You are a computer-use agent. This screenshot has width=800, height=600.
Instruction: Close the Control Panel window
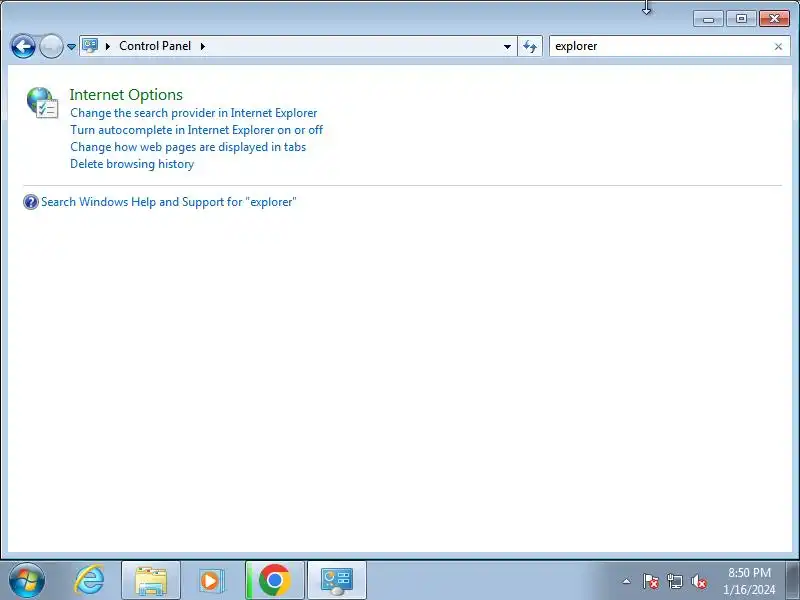(774, 19)
